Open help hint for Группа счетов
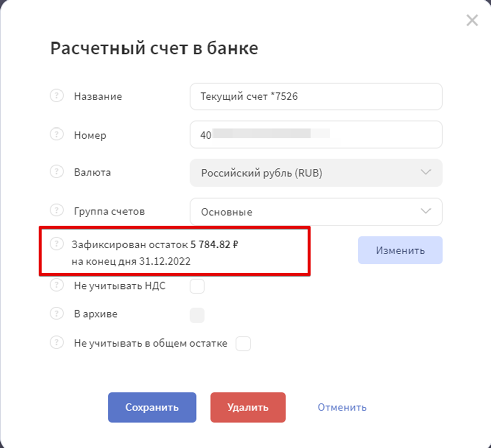This screenshot has width=491, height=448. click(x=56, y=210)
